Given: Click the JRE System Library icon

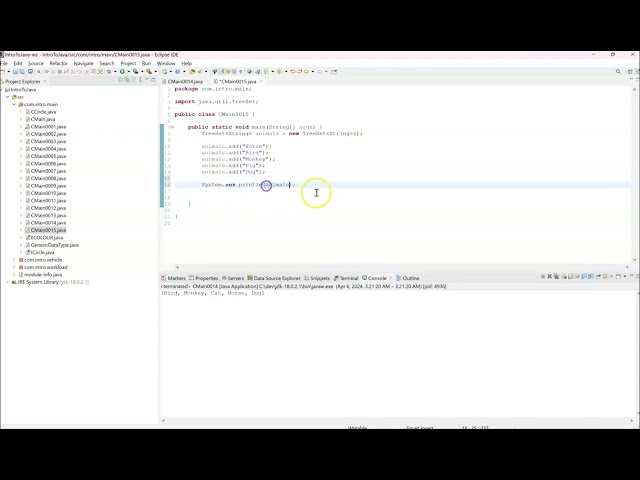Looking at the screenshot, I should pos(14,282).
